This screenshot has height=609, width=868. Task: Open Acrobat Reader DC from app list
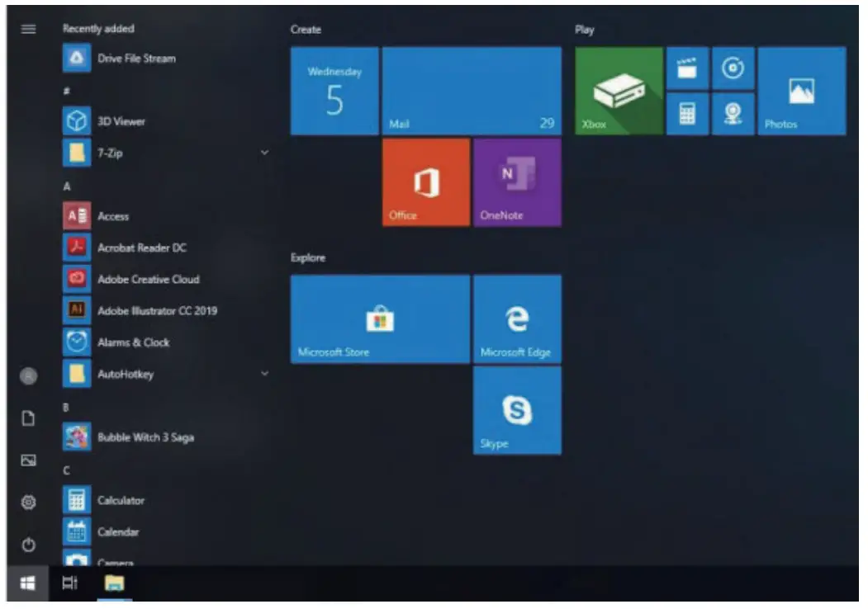[x=140, y=248]
